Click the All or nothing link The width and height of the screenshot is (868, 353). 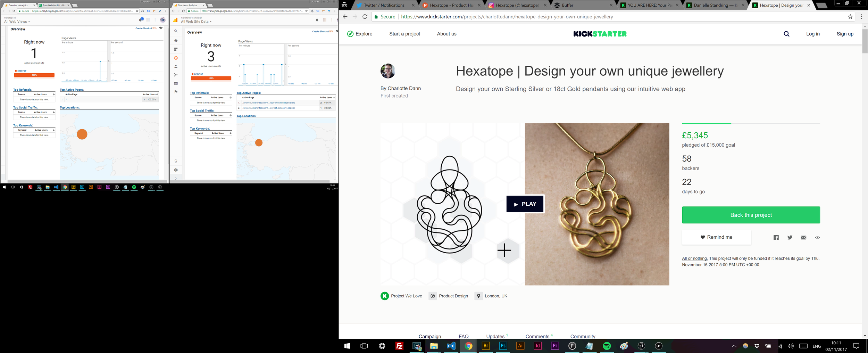click(695, 258)
